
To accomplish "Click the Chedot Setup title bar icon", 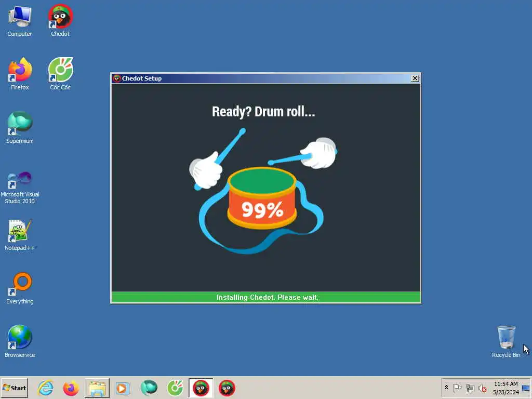I will (117, 78).
